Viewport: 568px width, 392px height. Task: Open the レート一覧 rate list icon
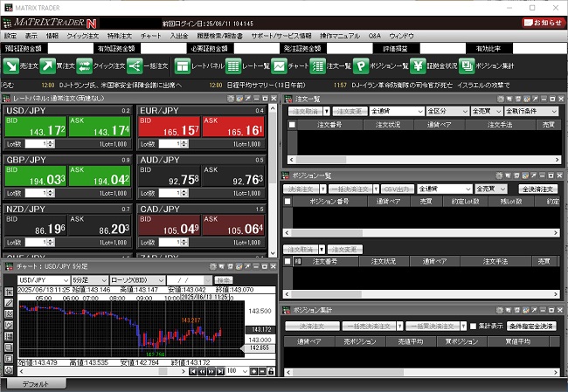(233, 66)
